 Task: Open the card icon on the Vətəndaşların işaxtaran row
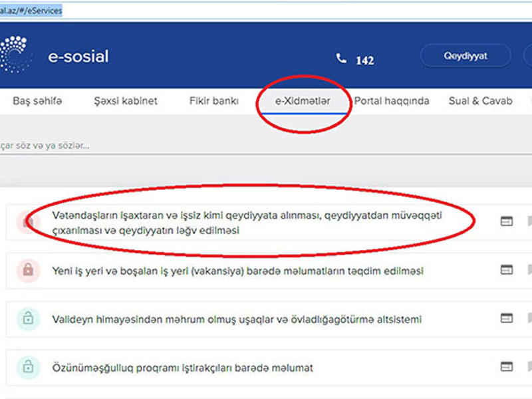[507, 221]
